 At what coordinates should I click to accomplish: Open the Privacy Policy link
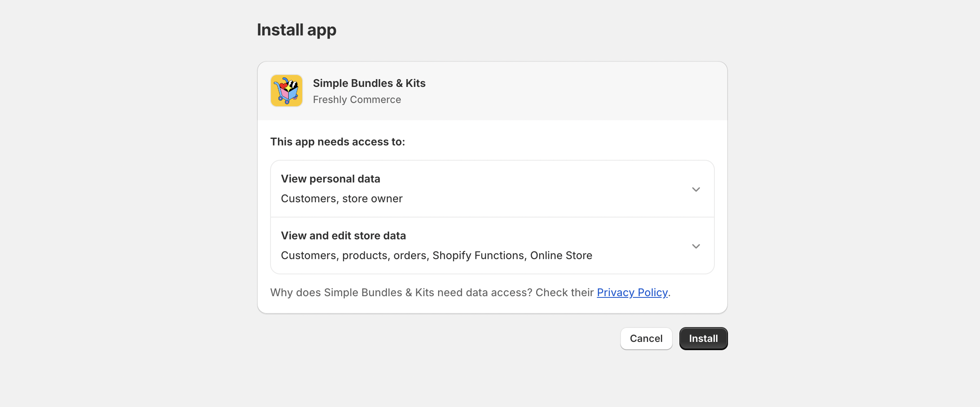632,292
